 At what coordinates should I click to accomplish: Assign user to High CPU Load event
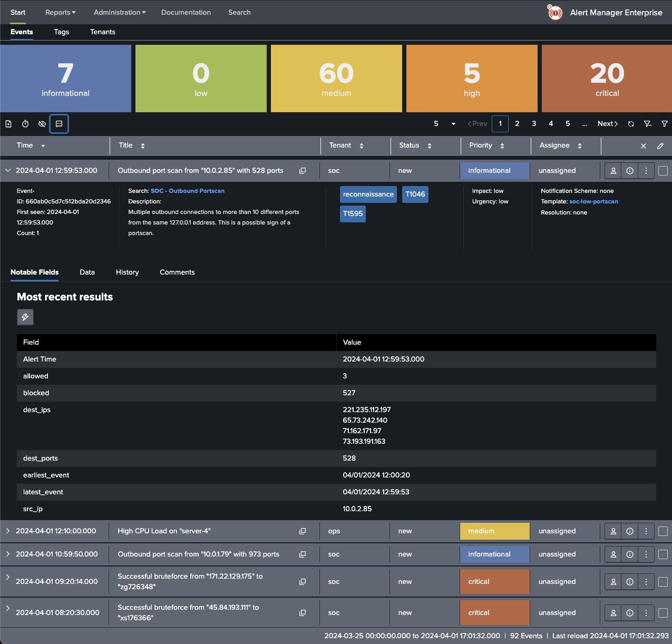[613, 531]
